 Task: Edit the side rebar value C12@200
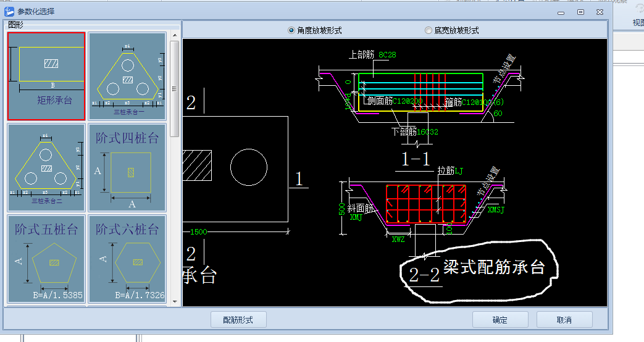point(408,101)
